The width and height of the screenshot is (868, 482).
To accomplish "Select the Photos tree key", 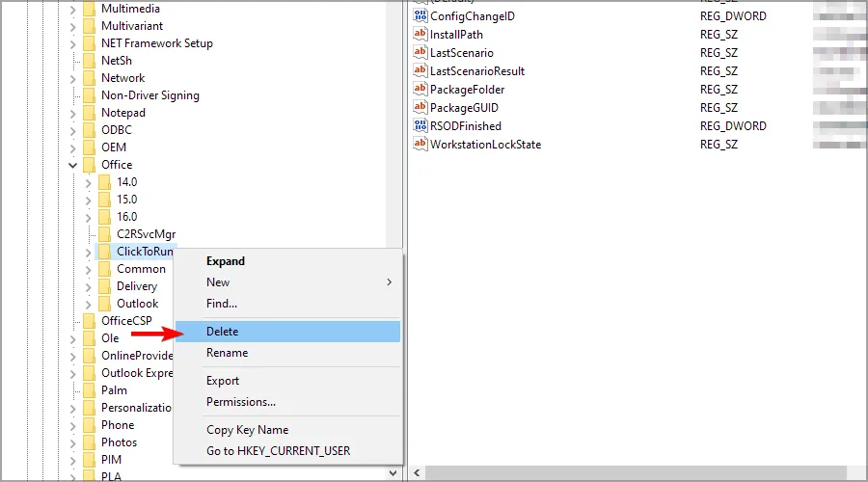I will point(119,442).
